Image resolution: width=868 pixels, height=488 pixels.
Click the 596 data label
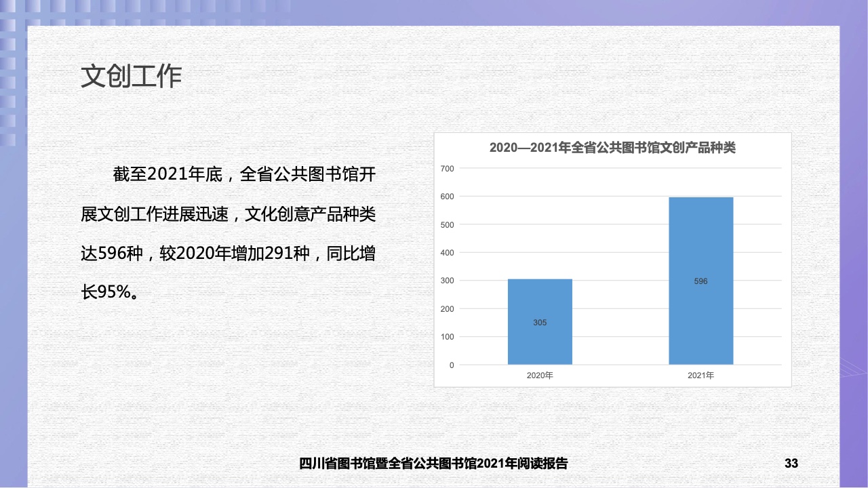701,281
